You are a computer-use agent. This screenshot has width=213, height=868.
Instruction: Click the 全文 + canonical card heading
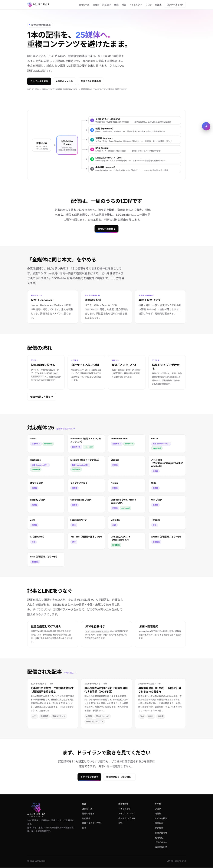click(x=42, y=300)
